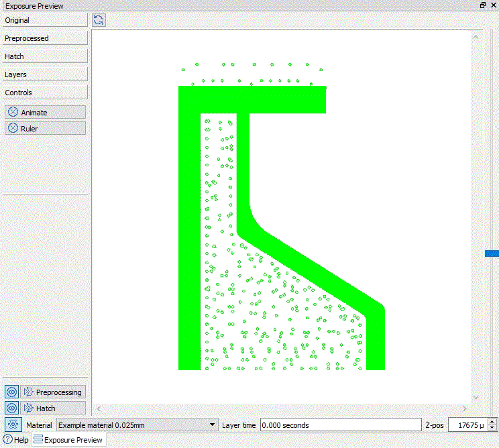Increase Z-pos with up arrow
This screenshot has height=448, width=499.
[492, 422]
